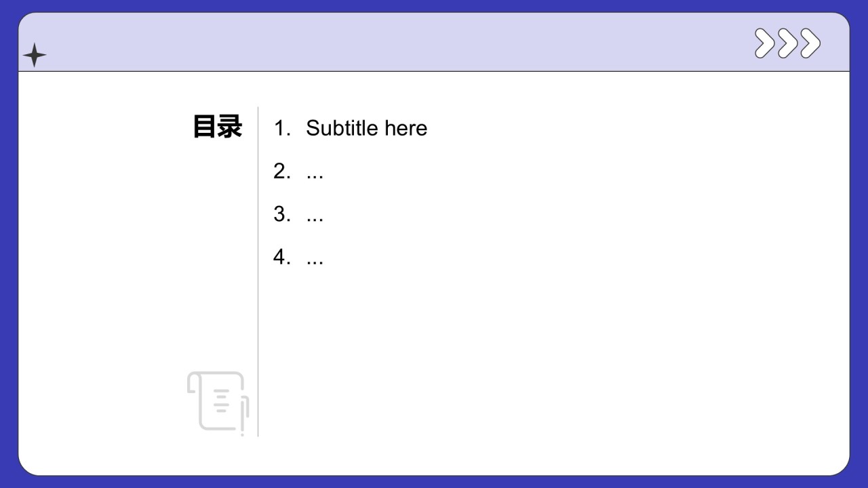The image size is (868, 488).
Task: Click the middle chevron arrow in header
Action: click(x=787, y=43)
